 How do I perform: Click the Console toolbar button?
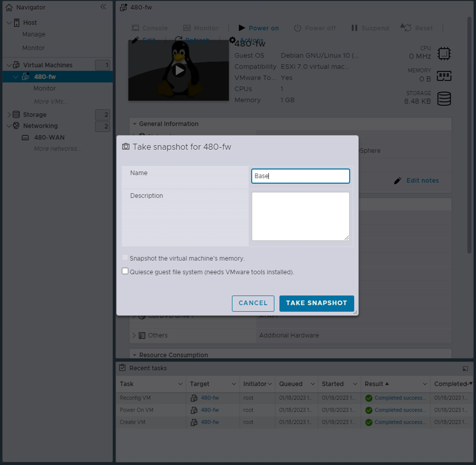[149, 28]
